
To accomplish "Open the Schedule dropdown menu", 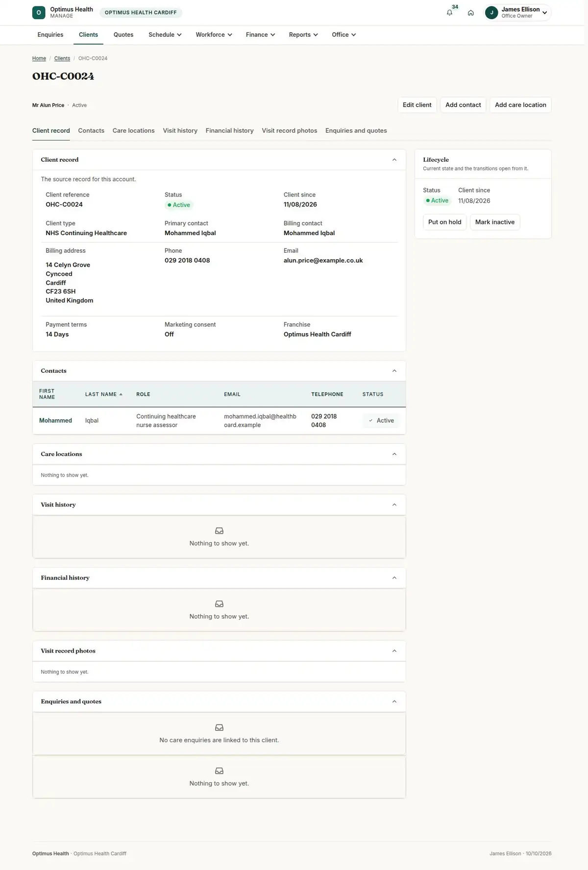I will (165, 35).
